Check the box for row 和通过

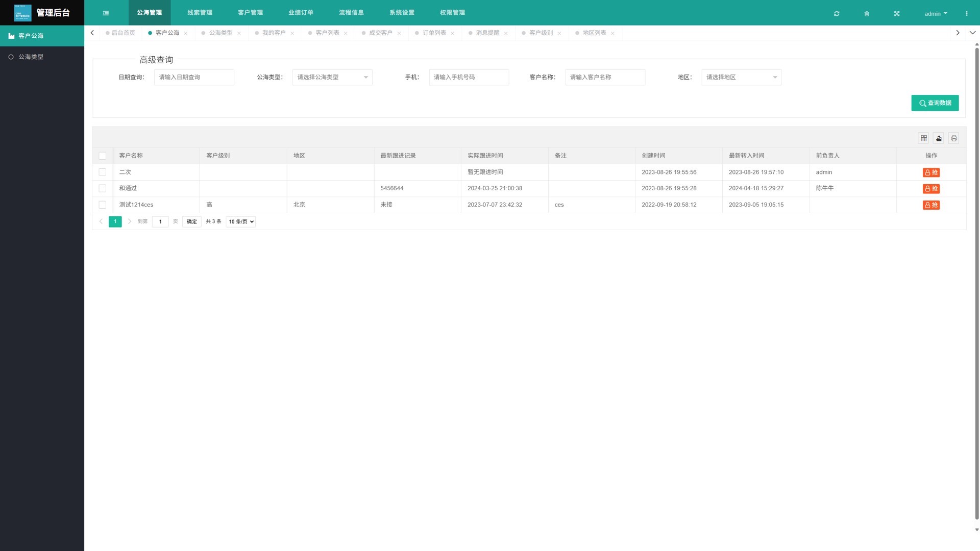pos(103,188)
